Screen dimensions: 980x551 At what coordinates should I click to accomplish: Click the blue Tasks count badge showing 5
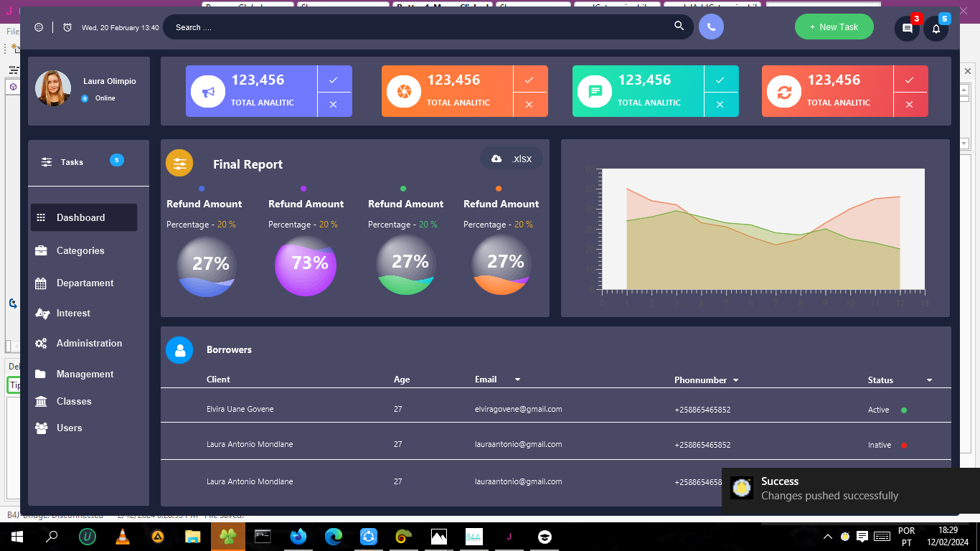[x=117, y=160]
